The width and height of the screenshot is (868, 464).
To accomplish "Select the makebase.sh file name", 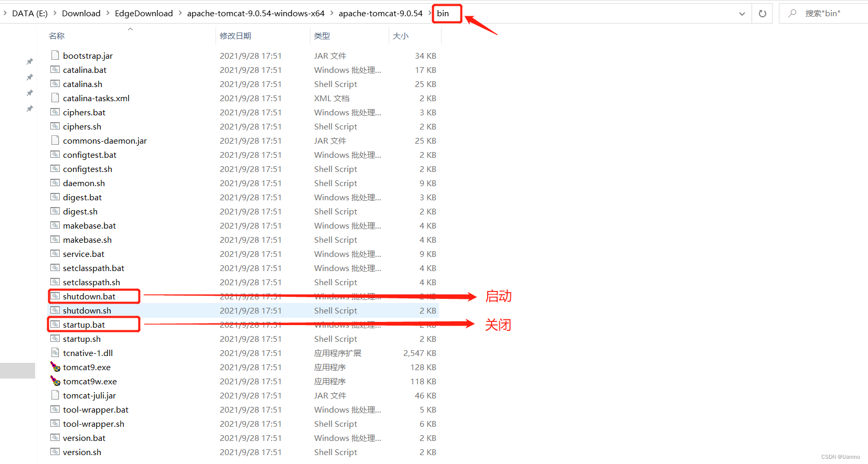I will 87,240.
